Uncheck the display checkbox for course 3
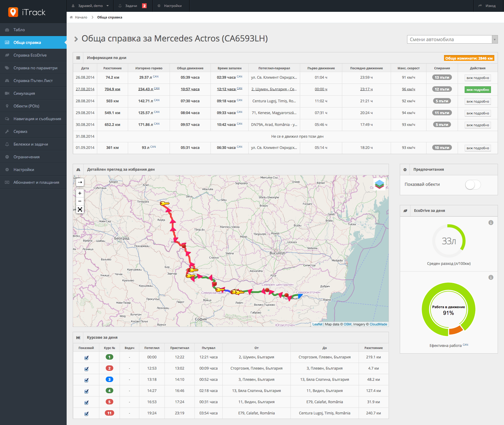This screenshot has height=425, width=504. click(86, 380)
